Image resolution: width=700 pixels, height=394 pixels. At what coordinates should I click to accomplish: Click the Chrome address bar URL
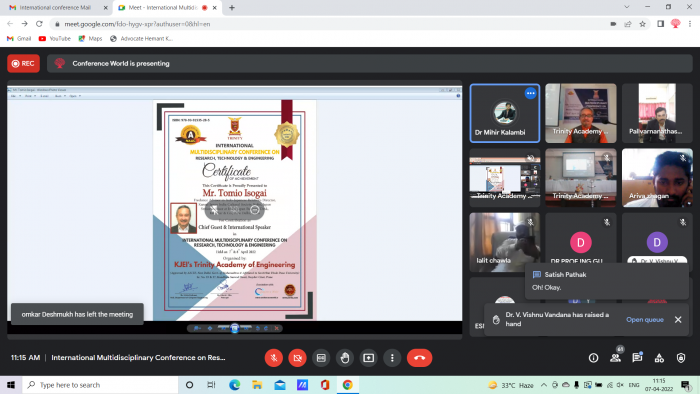pos(137,24)
